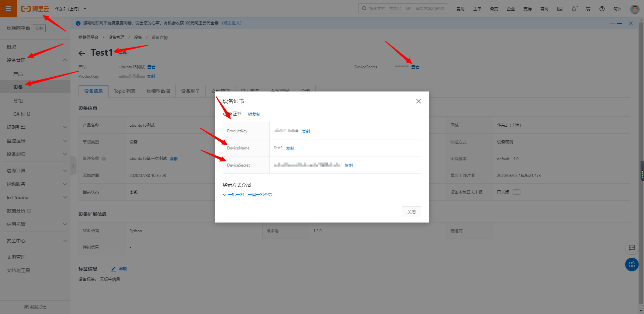644x314 pixels.
Task: Click the 新版反馈 link at sidebar bottom
Action: [x=35, y=307]
